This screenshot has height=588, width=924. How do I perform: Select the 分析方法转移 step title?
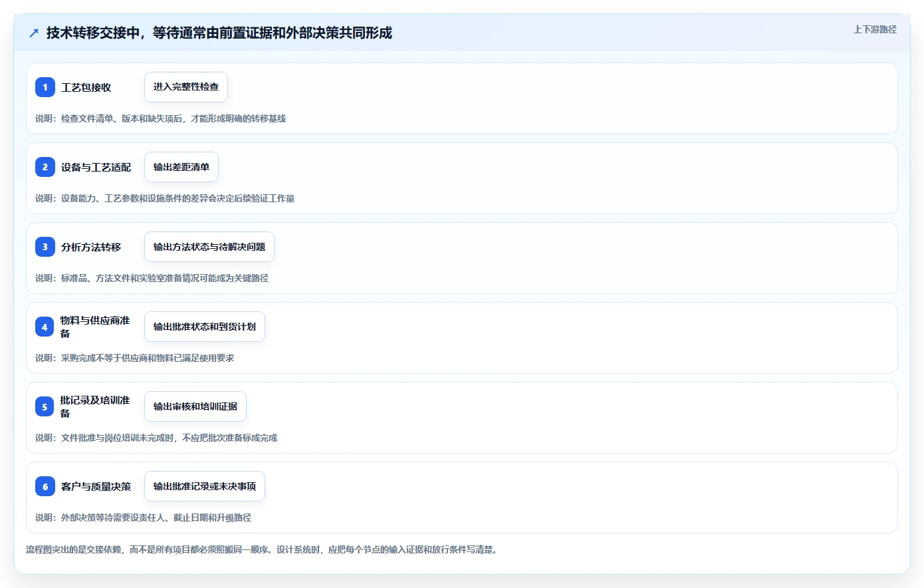point(91,247)
